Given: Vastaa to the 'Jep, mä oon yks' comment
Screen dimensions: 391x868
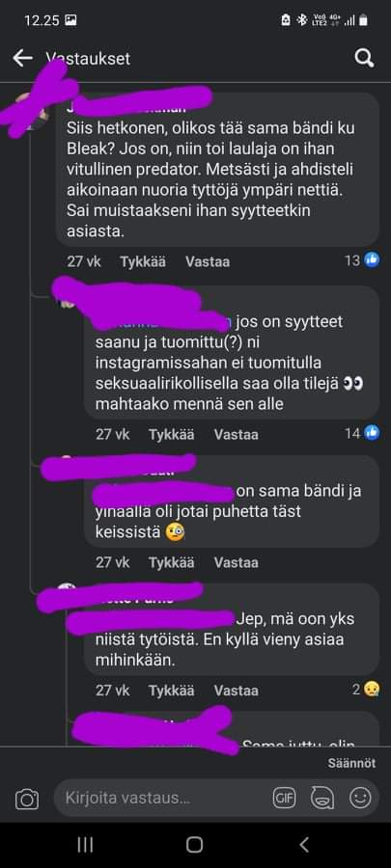Looking at the screenshot, I should pos(236,691).
